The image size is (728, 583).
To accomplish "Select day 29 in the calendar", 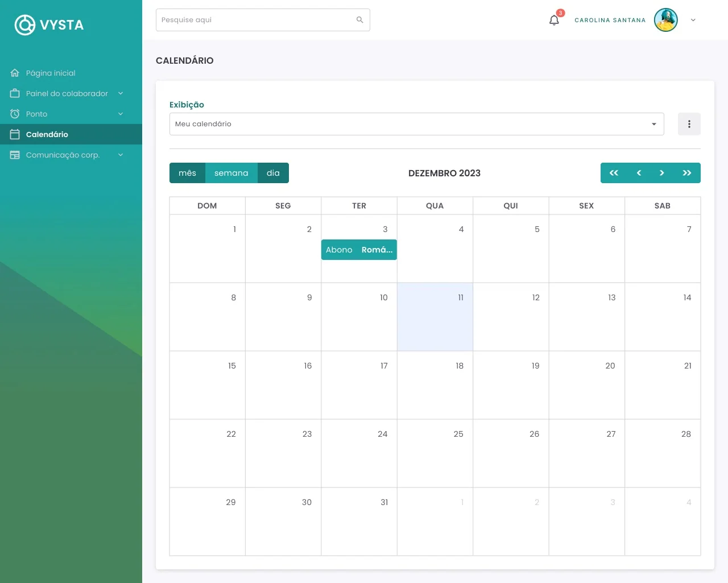I will pos(208,522).
